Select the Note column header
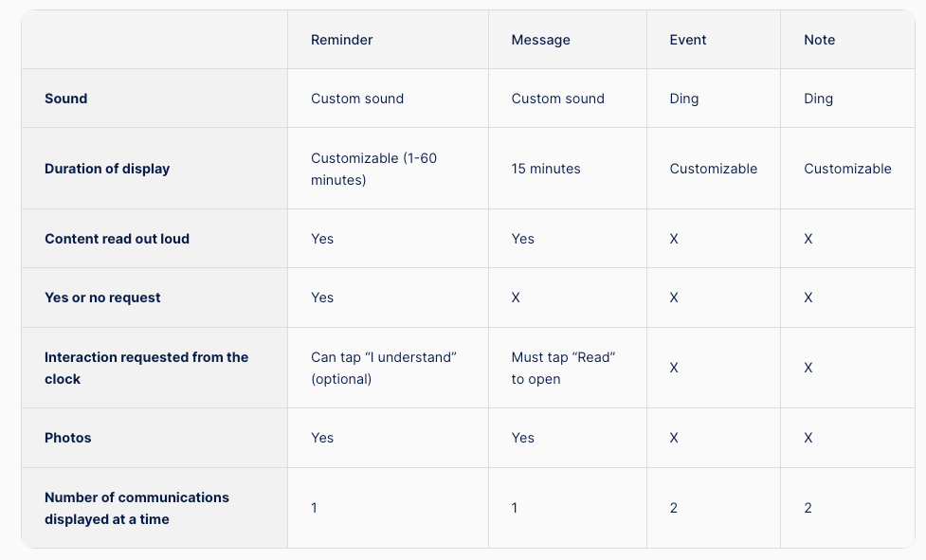 (x=819, y=40)
